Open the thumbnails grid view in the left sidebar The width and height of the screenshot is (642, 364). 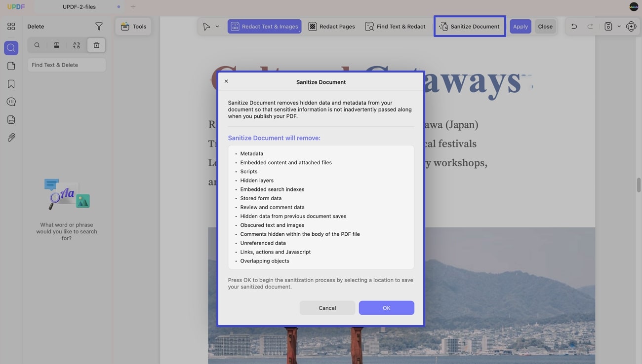pyautogui.click(x=11, y=27)
